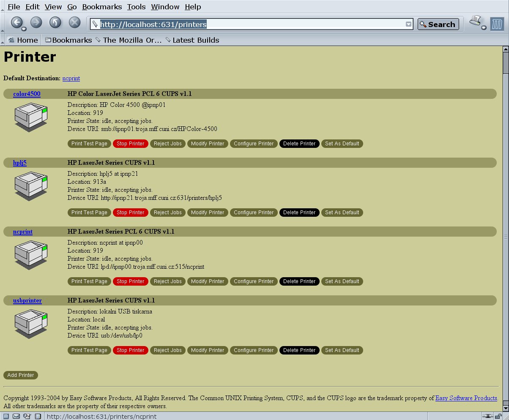Open the color4500 printer link
This screenshot has width=509, height=420.
[27, 94]
